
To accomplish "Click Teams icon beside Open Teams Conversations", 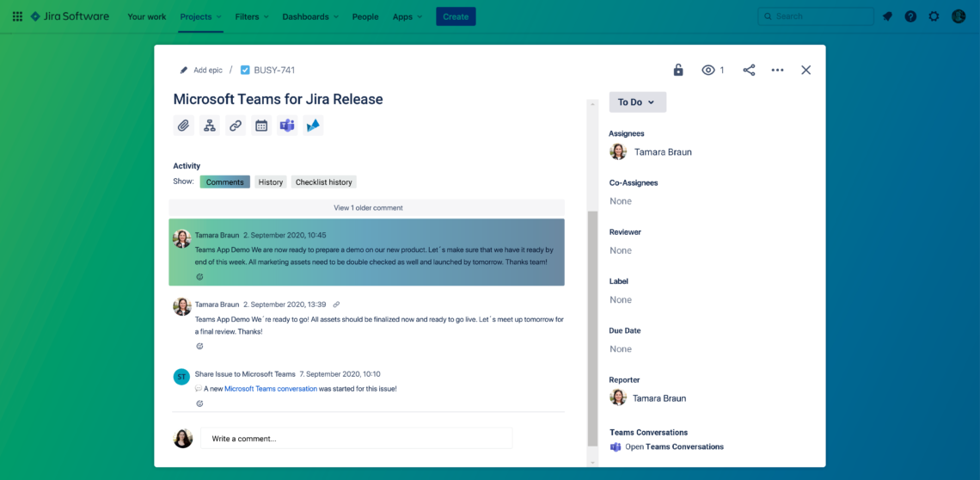I will click(x=616, y=446).
